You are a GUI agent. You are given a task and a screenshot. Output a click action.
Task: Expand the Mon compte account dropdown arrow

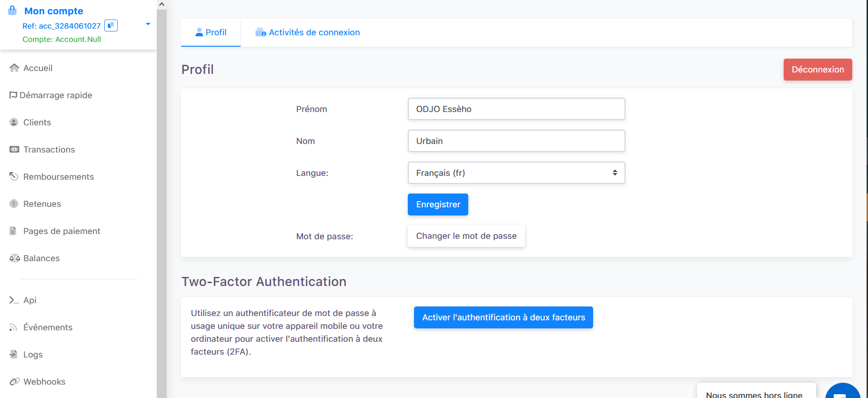148,24
